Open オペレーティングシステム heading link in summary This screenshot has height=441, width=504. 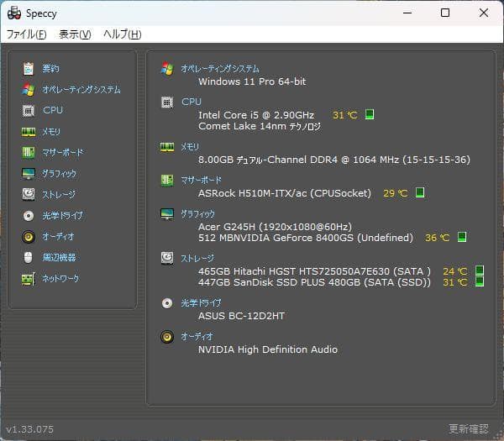coord(220,69)
